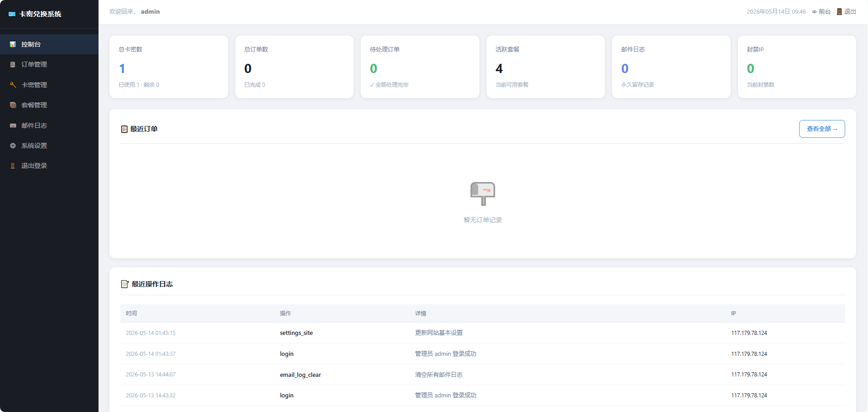868x412 pixels.
Task: Click the 卡密兑换系统 logo icon
Action: coord(12,14)
